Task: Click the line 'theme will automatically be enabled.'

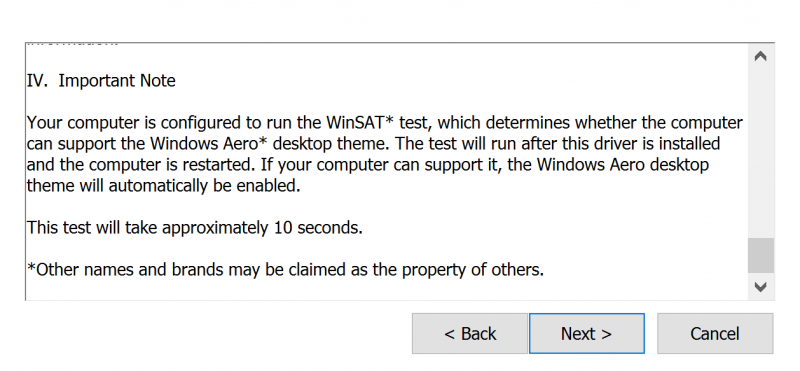Action: pos(163,186)
